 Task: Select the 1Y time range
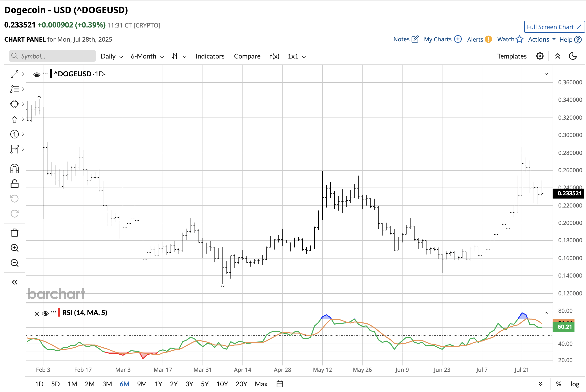point(158,384)
